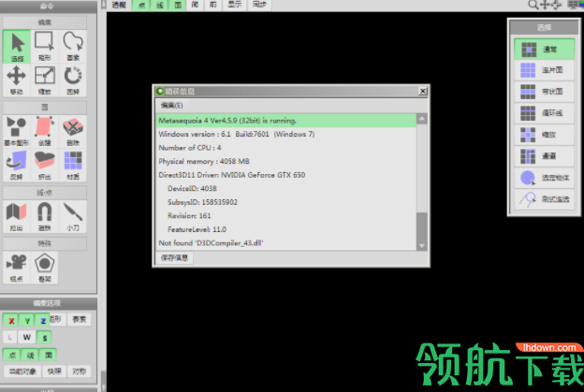Click the Current Object button
This screenshot has height=392, width=584.
point(22,371)
